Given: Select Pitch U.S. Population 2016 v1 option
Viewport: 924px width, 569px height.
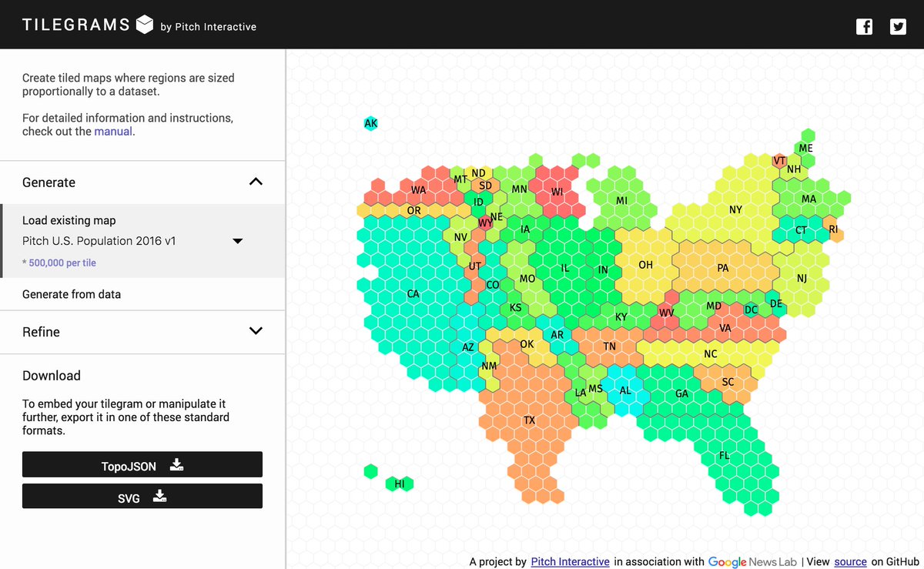Looking at the screenshot, I should (x=99, y=241).
